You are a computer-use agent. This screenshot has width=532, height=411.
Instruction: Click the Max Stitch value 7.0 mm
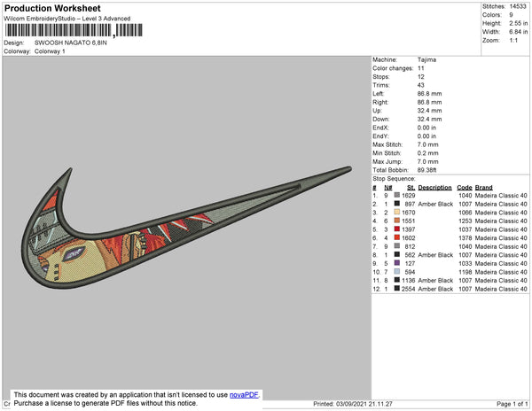coord(428,144)
